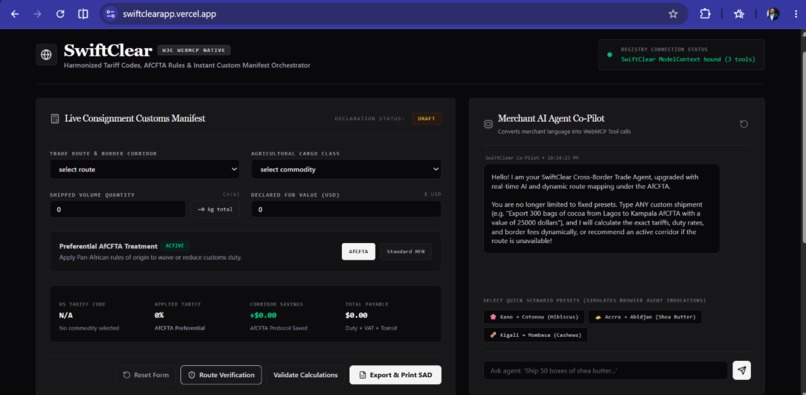The image size is (806, 395).
Task: Choose the Kano to Cotonou Hibiscus preset
Action: [533, 317]
